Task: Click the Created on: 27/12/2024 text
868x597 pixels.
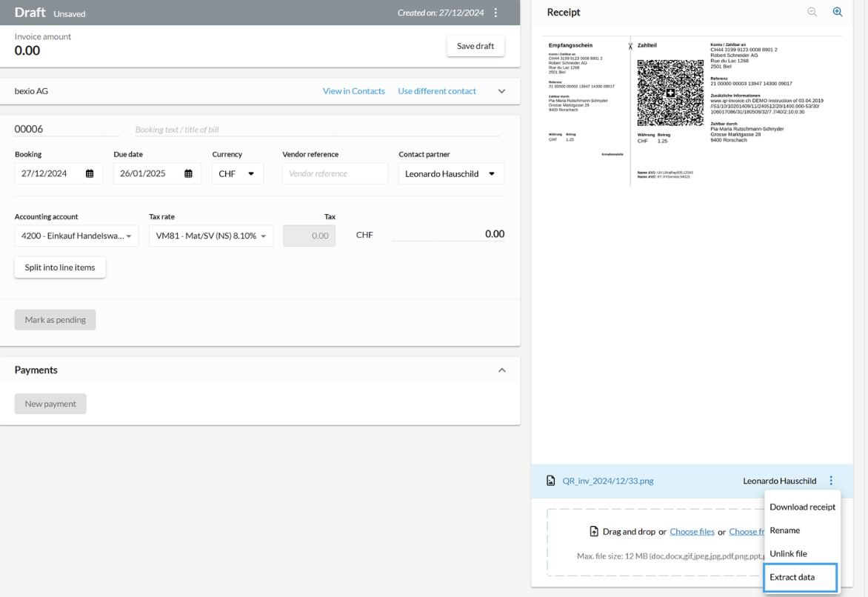Action: coord(441,13)
